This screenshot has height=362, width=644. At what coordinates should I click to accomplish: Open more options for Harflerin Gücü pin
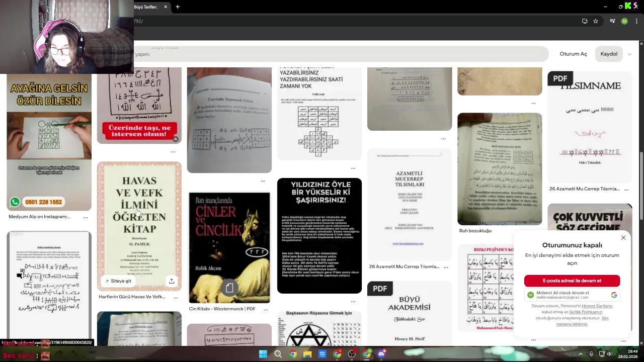[176, 297]
